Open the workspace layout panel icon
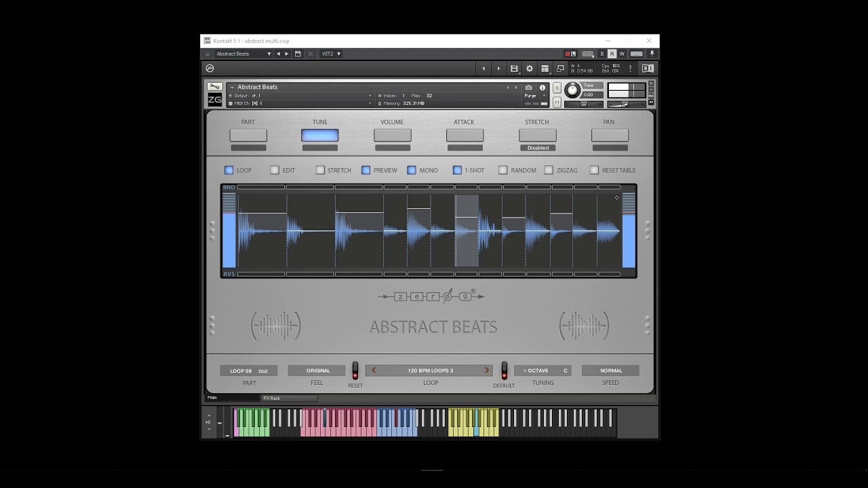 [545, 68]
